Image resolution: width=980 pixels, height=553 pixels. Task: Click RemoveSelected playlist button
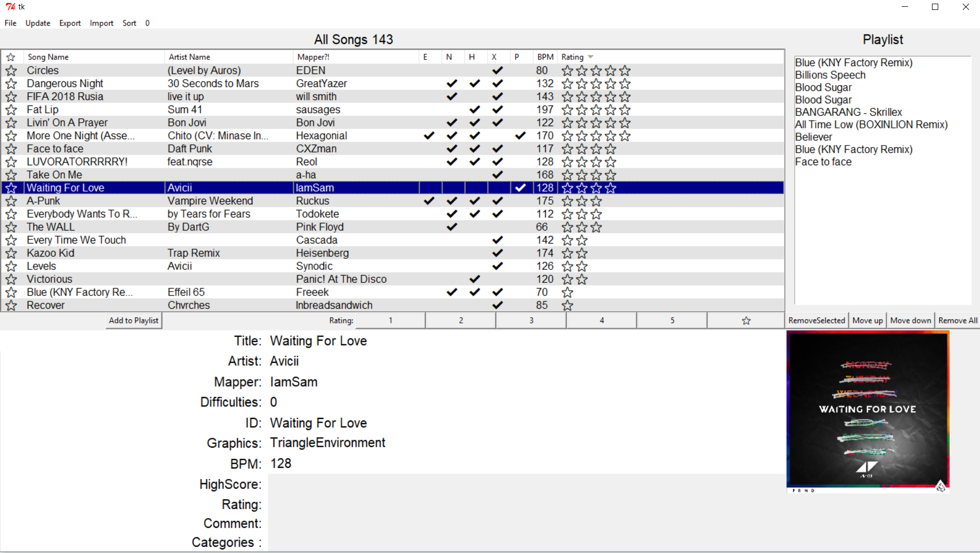817,320
